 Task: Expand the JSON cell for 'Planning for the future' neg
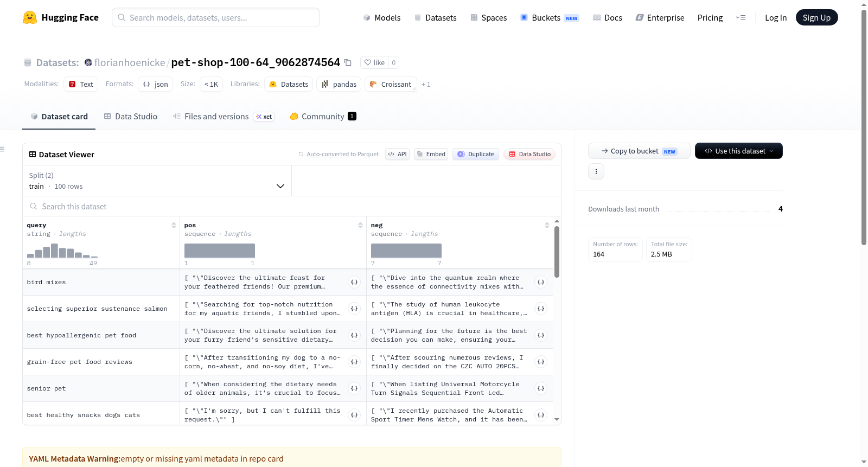click(541, 335)
